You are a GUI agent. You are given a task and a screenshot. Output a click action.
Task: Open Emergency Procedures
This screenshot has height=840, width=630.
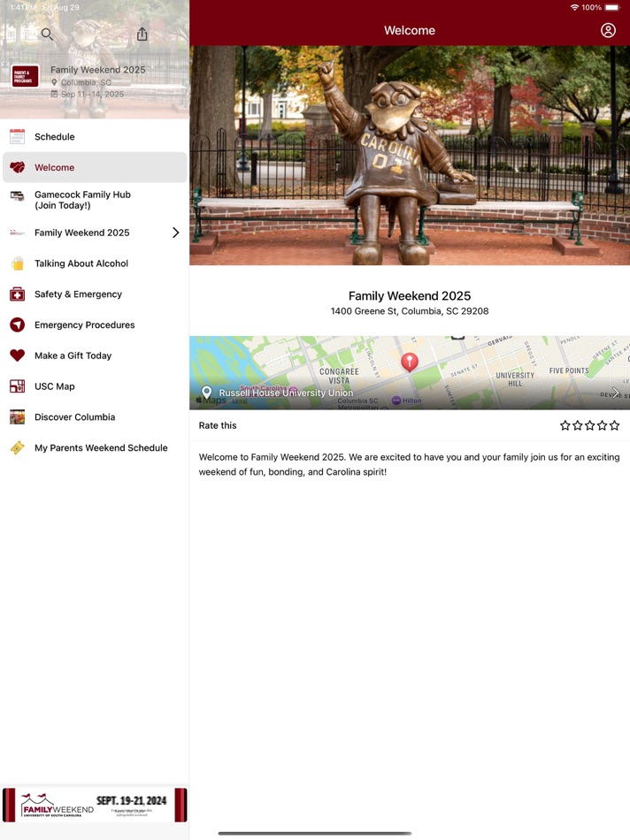(95, 325)
